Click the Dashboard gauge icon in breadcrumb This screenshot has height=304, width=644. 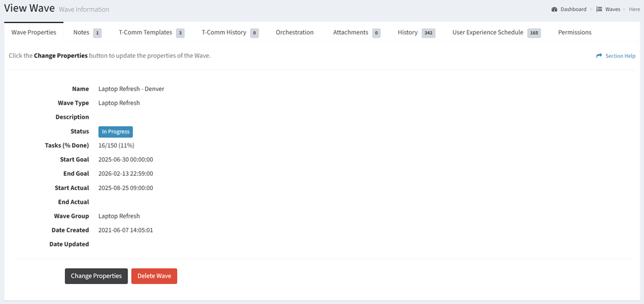pos(554,9)
